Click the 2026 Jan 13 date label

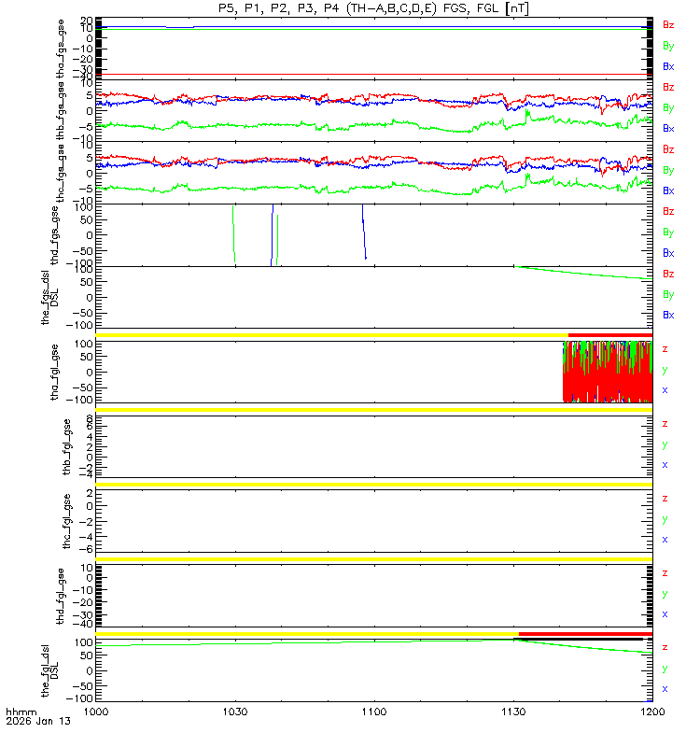coord(38,721)
